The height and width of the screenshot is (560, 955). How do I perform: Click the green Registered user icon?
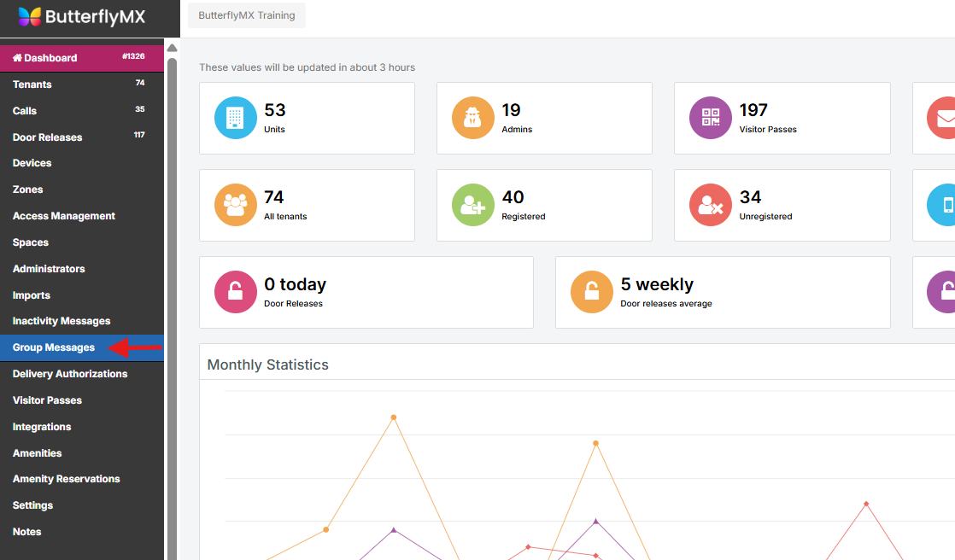pos(472,205)
